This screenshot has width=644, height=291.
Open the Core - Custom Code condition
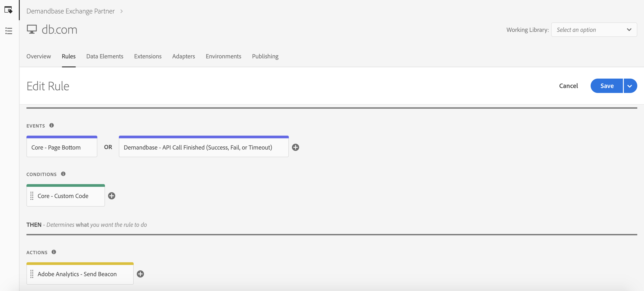pos(65,195)
